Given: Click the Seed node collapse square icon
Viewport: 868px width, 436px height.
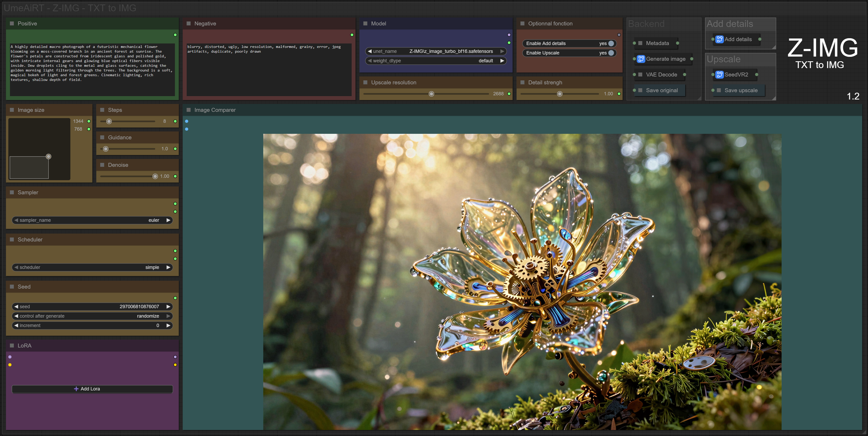Looking at the screenshot, I should 12,286.
